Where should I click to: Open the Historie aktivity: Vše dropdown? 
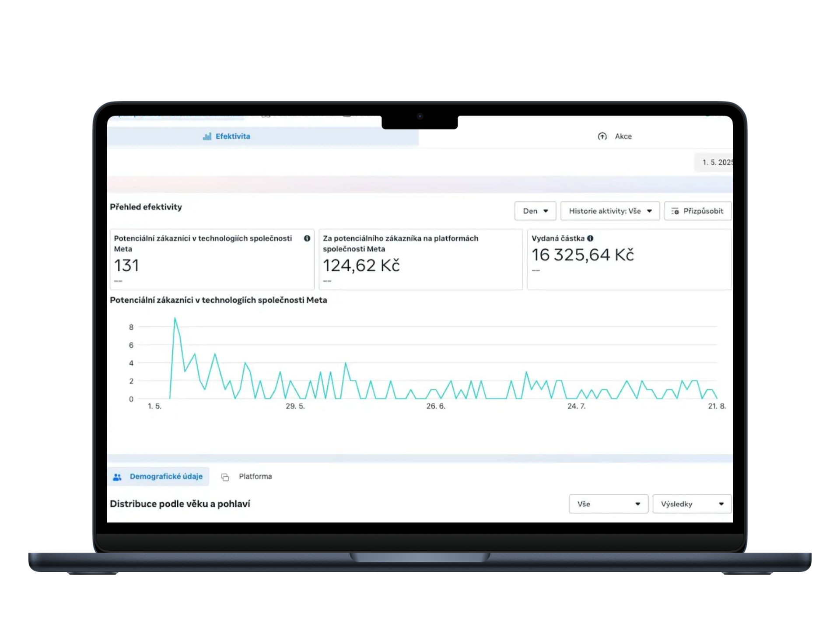[609, 211]
